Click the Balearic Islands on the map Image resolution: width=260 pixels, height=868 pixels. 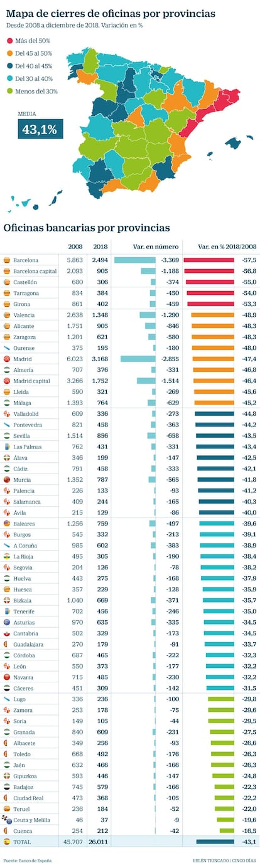232,143
